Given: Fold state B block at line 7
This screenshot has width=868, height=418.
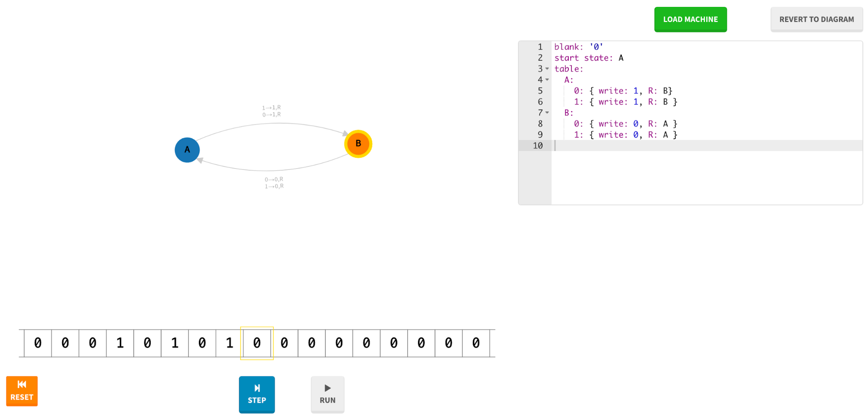Looking at the screenshot, I should tap(547, 113).
